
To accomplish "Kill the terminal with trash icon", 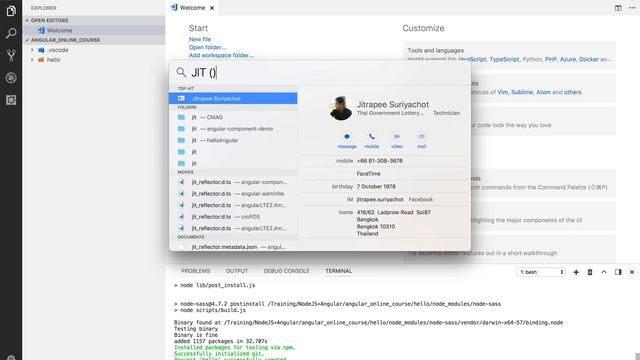I will point(590,272).
